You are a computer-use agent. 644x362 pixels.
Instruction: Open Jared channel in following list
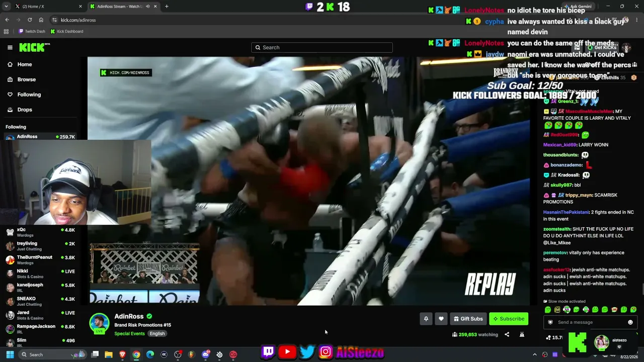click(x=40, y=315)
